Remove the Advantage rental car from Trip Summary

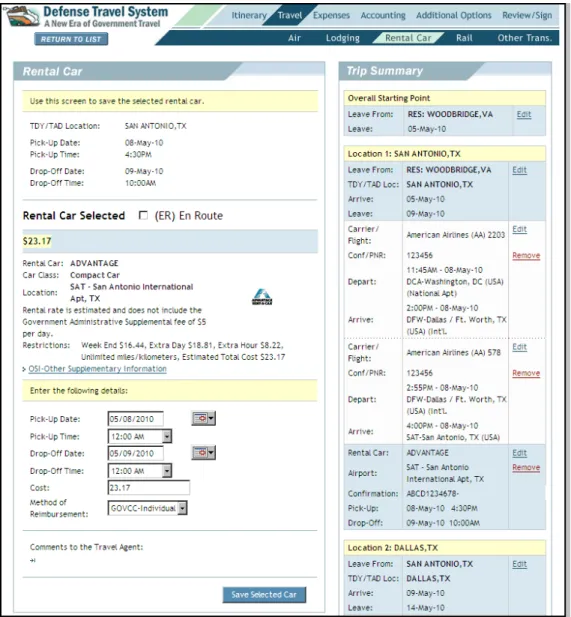pyautogui.click(x=526, y=467)
